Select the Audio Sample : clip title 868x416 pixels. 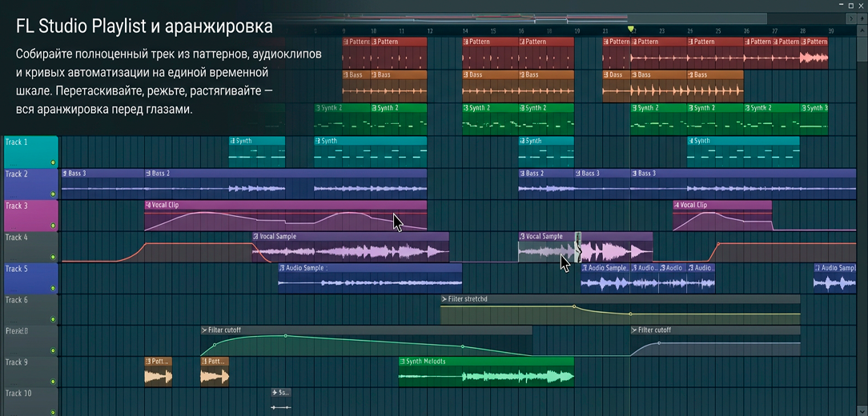click(x=307, y=268)
